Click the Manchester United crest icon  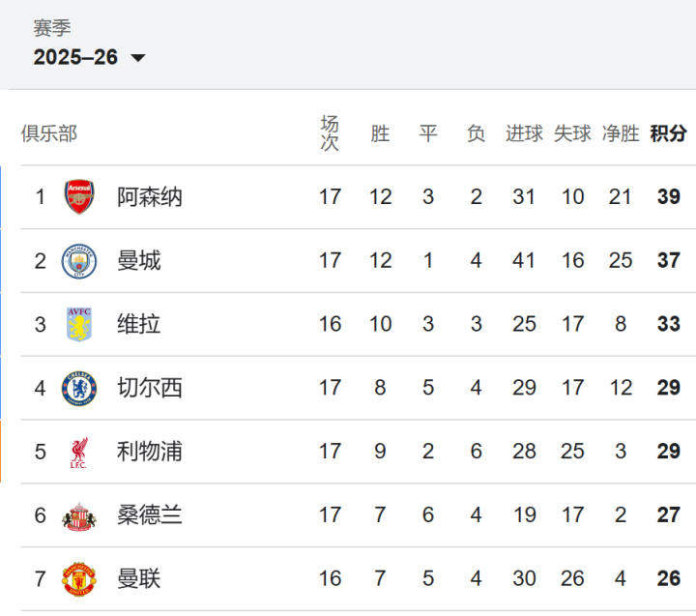tap(79, 579)
